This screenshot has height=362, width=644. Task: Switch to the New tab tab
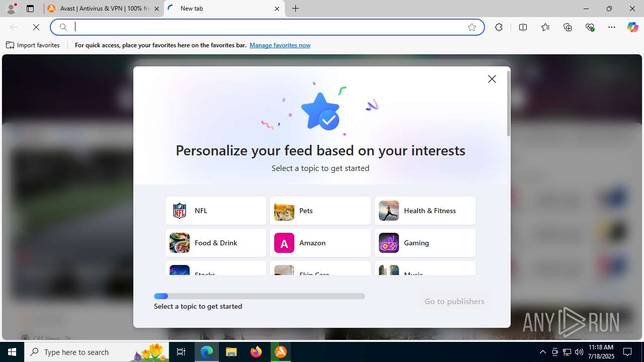coord(224,9)
